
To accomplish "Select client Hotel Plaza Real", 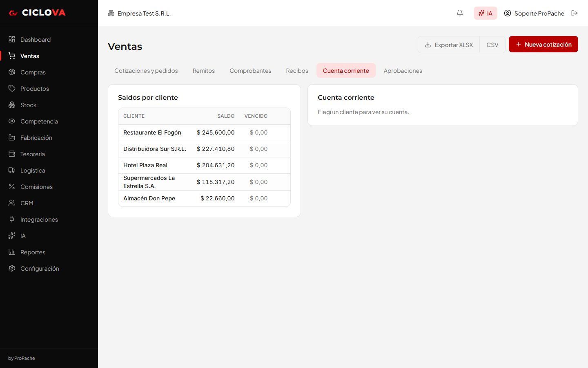I will tap(204, 165).
